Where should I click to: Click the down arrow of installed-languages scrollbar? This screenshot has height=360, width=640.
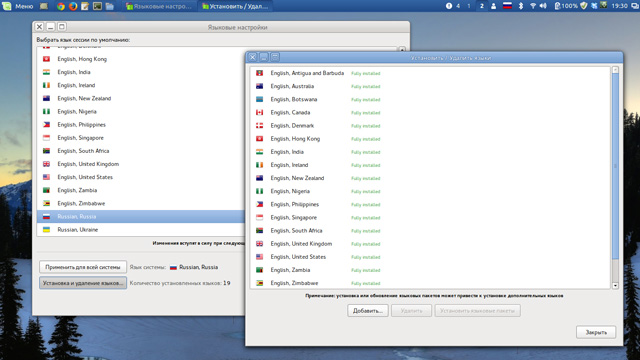point(615,286)
